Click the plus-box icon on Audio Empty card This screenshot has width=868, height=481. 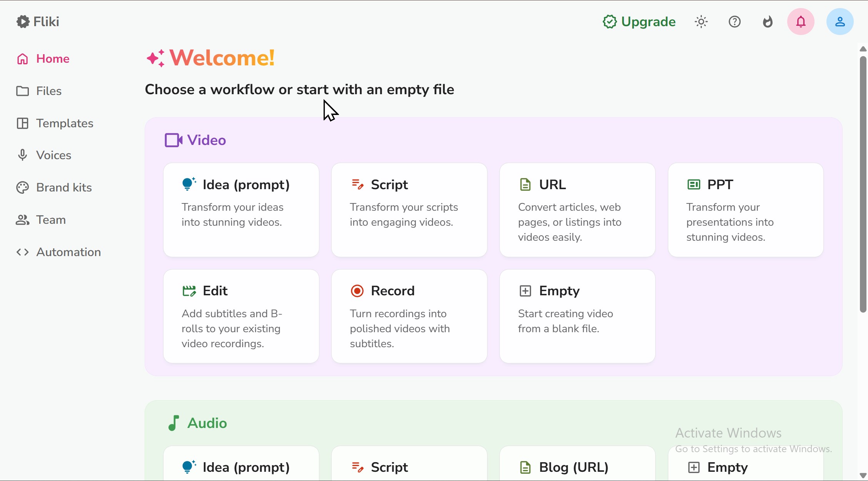tap(694, 467)
